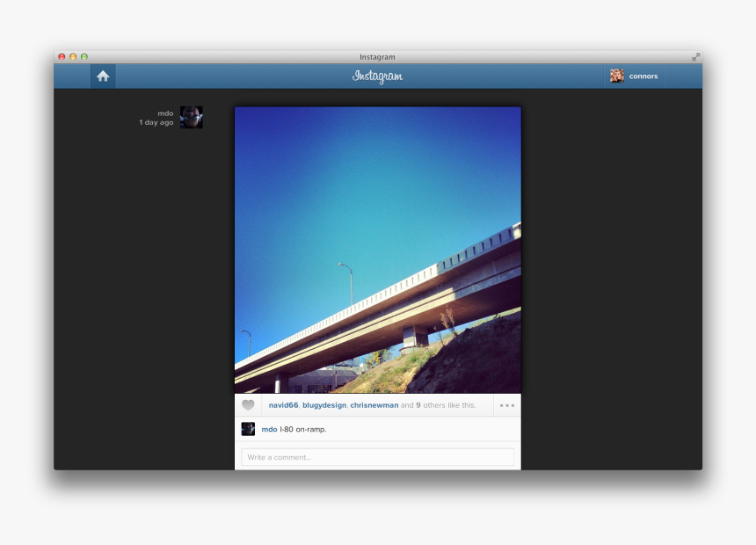Open mdo's profile from the caption
Image resolution: width=756 pixels, height=545 pixels.
click(268, 429)
